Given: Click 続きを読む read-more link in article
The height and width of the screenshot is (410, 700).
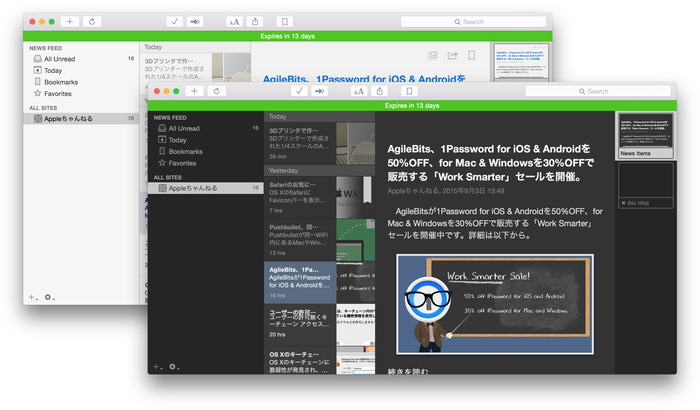Looking at the screenshot, I should pos(408,371).
